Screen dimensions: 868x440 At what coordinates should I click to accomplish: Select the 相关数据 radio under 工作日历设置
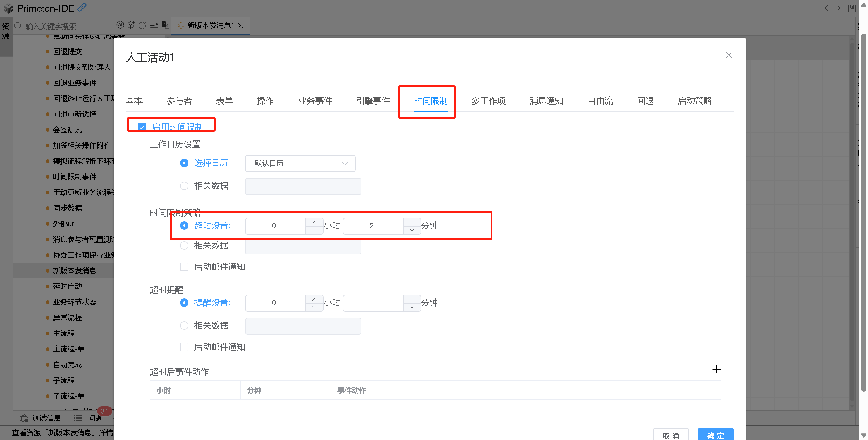pyautogui.click(x=184, y=186)
